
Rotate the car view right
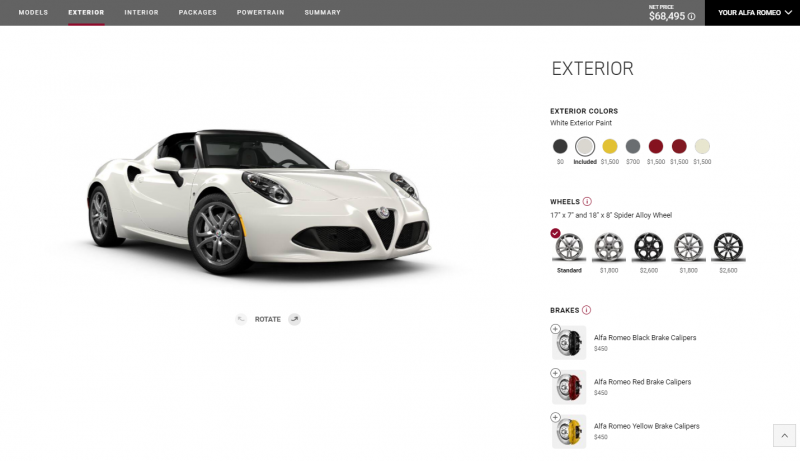click(294, 319)
